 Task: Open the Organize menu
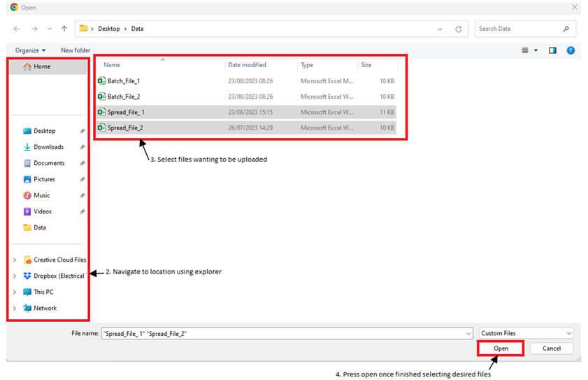pos(30,50)
